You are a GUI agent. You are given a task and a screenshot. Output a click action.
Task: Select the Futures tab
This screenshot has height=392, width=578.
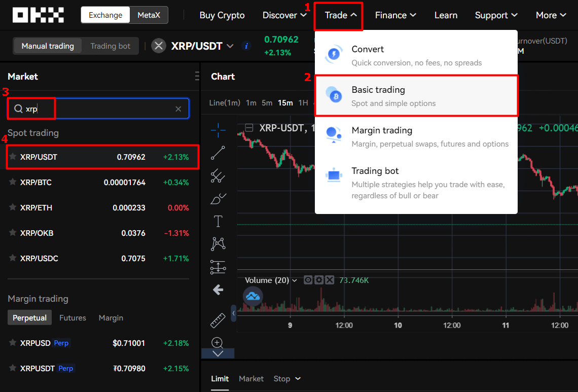point(73,317)
